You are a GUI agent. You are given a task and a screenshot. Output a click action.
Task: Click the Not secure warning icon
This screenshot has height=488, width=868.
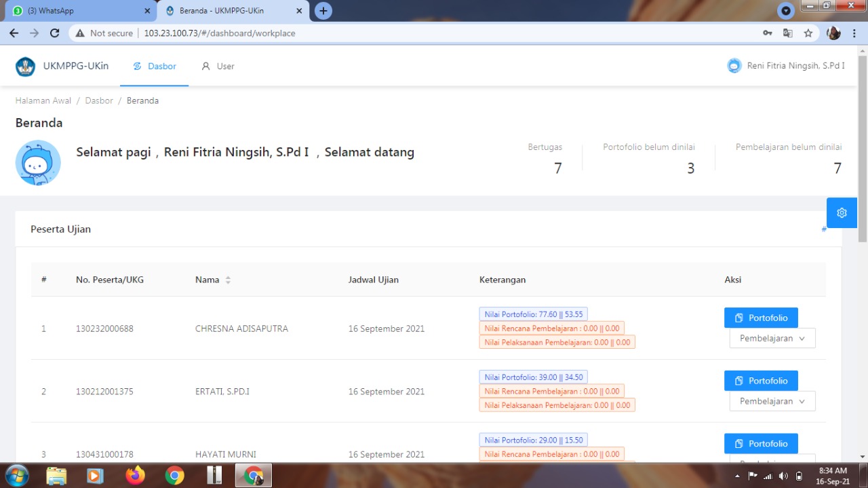80,33
